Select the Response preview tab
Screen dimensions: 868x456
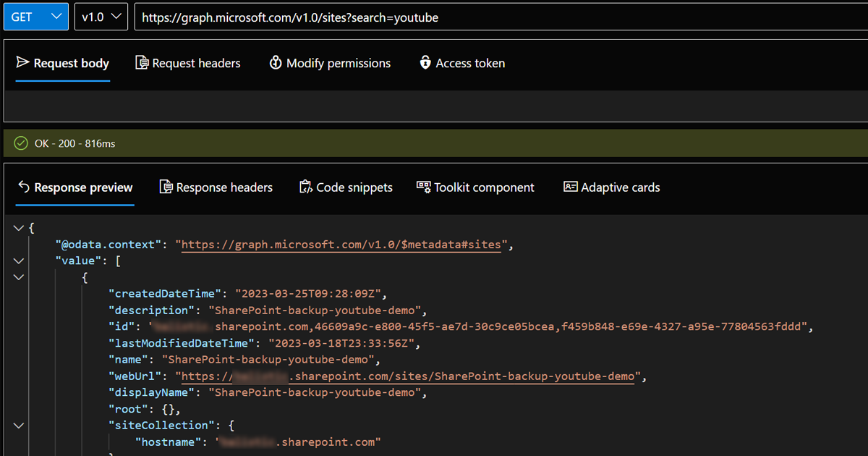coord(75,187)
